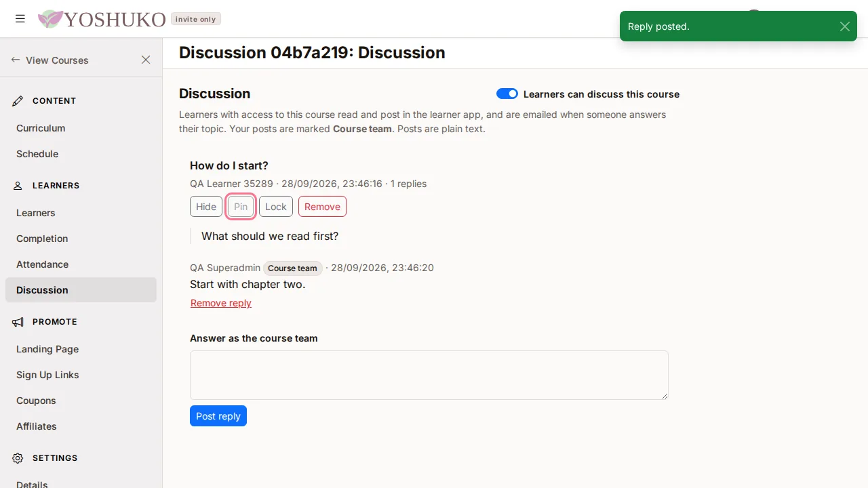Dismiss the "Reply posted." notification
The width and height of the screenshot is (868, 488).
click(844, 26)
